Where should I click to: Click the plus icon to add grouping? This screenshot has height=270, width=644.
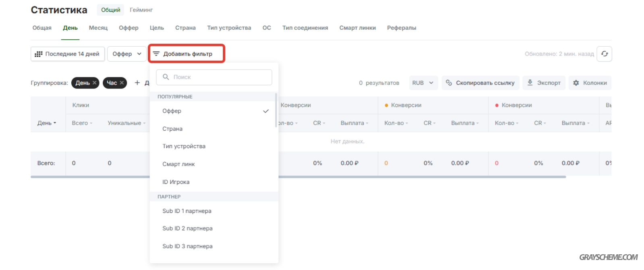pyautogui.click(x=137, y=83)
